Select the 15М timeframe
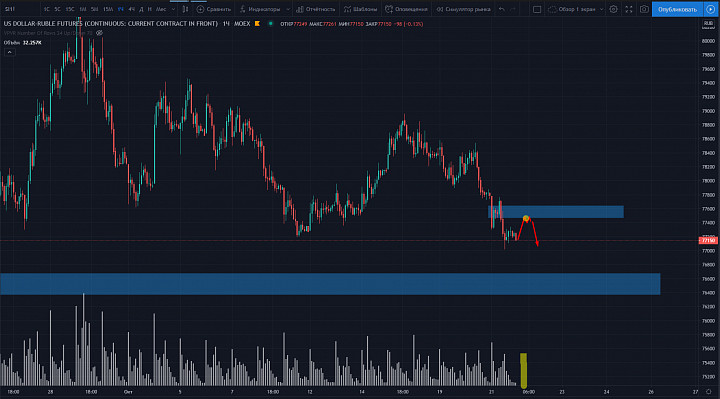 pyautogui.click(x=108, y=9)
